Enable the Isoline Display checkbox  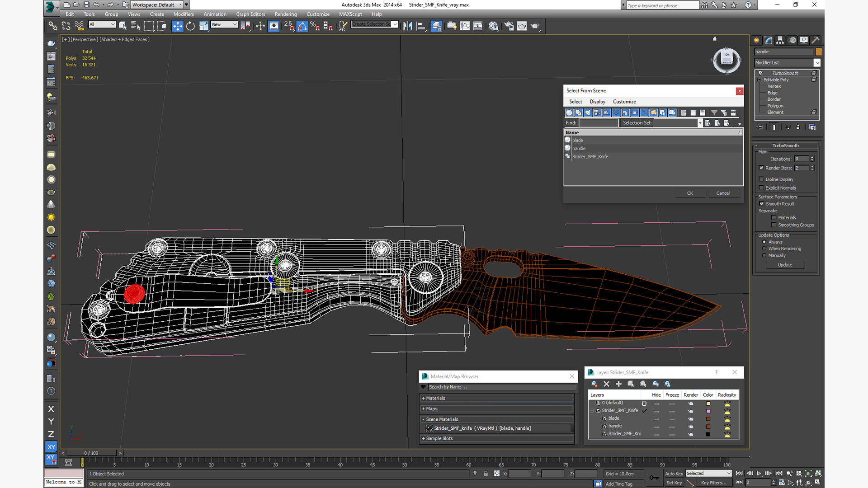tap(761, 179)
